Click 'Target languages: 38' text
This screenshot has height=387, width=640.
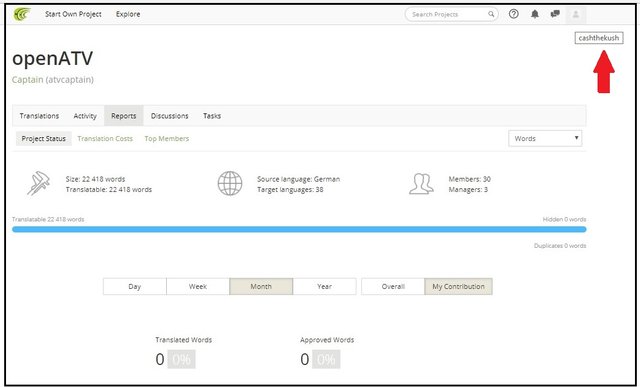coord(290,190)
